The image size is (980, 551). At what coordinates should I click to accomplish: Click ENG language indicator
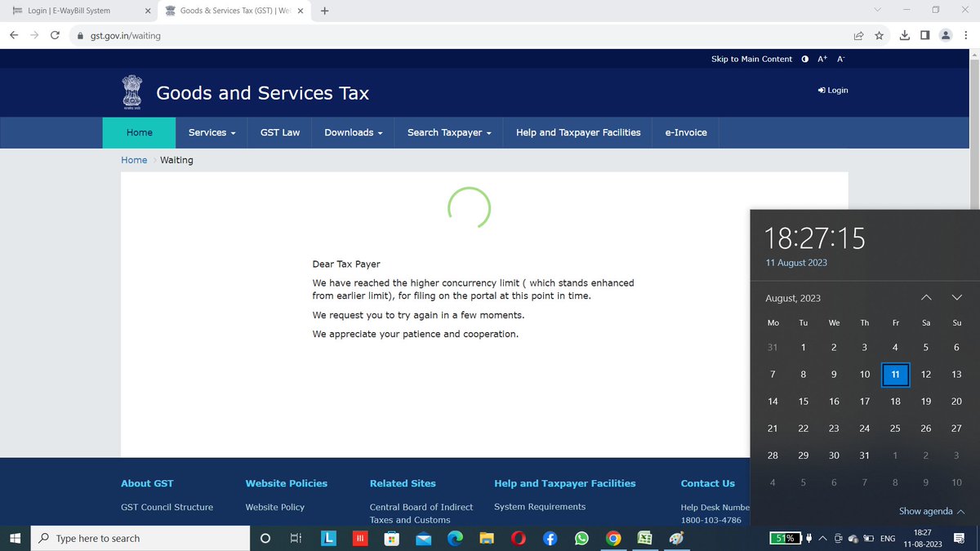click(x=887, y=538)
